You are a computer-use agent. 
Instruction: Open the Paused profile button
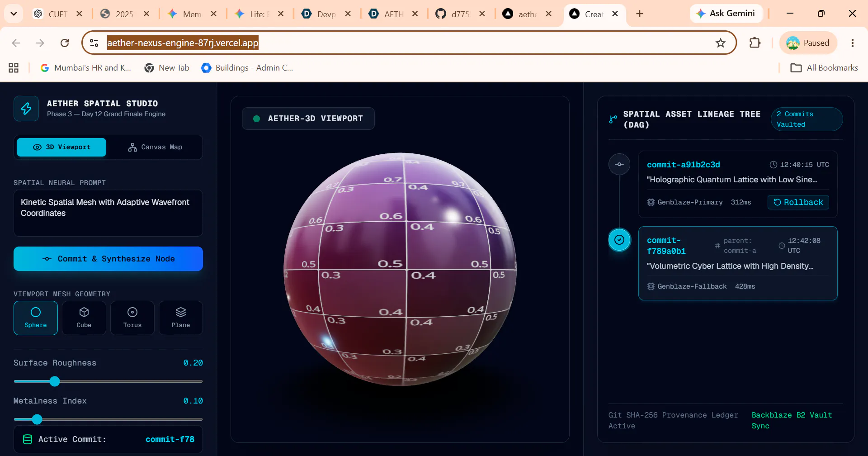[x=808, y=43]
